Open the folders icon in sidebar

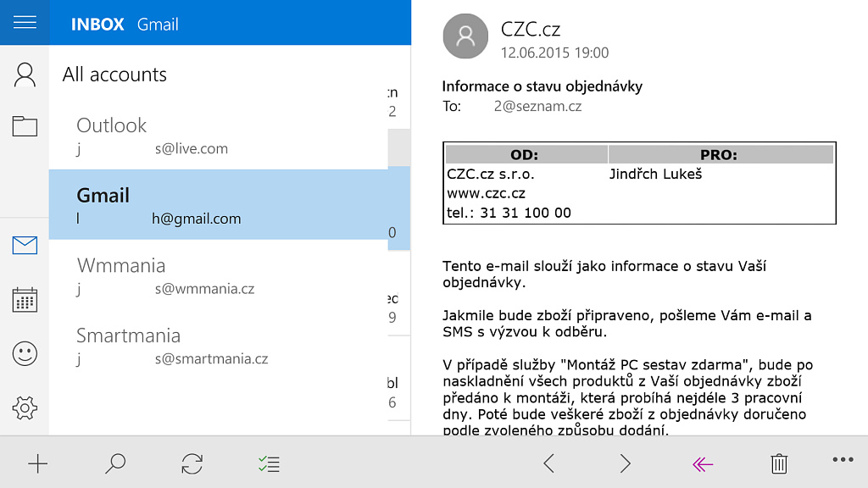[25, 126]
